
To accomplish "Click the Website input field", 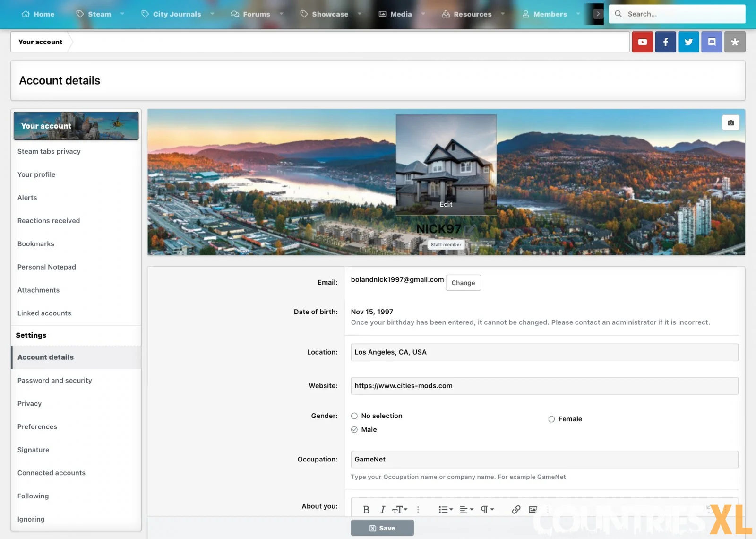I will coord(544,386).
